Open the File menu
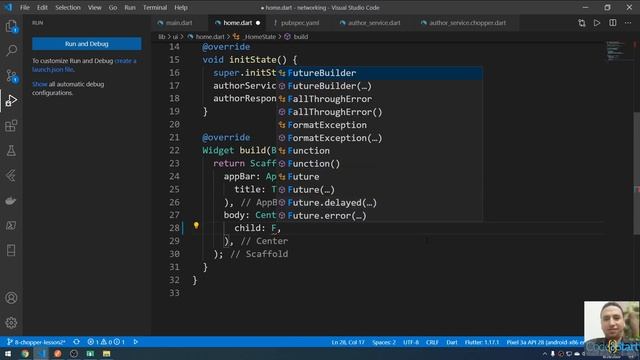Screen dimensions: 640x360 point(25,7)
